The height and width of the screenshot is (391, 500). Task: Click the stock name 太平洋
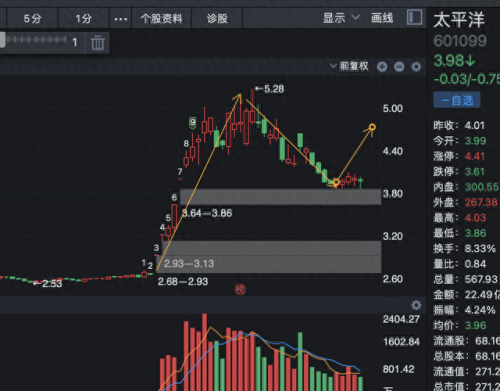pos(459,20)
